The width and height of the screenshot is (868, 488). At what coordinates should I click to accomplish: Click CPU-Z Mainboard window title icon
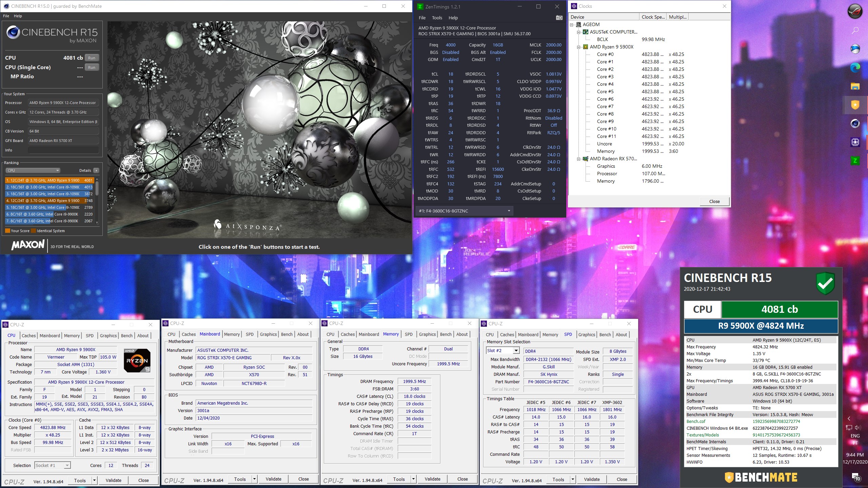point(165,323)
